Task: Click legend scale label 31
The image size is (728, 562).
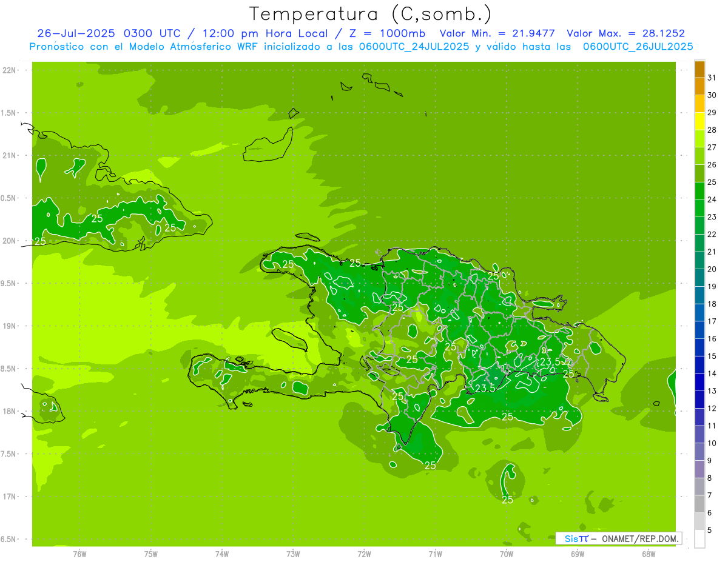Action: pos(712,78)
